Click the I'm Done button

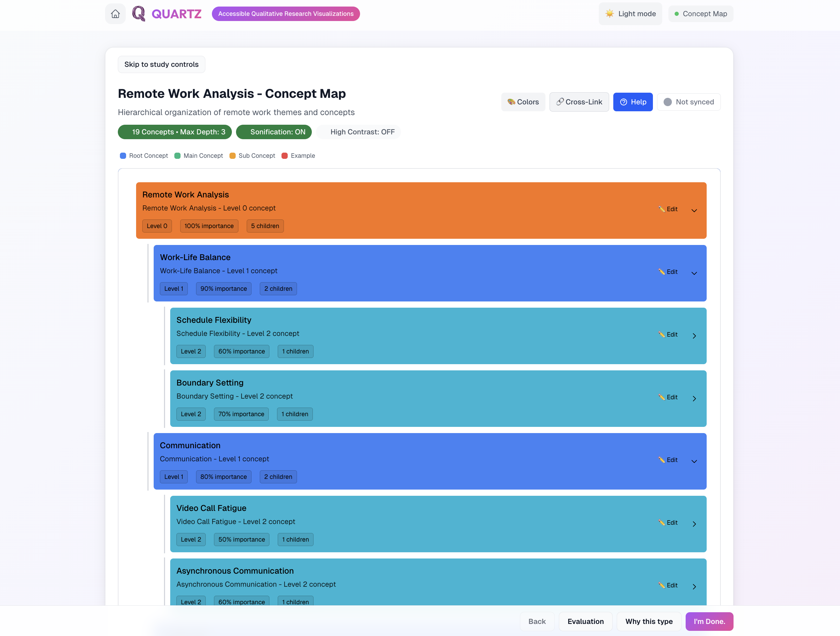click(x=709, y=621)
